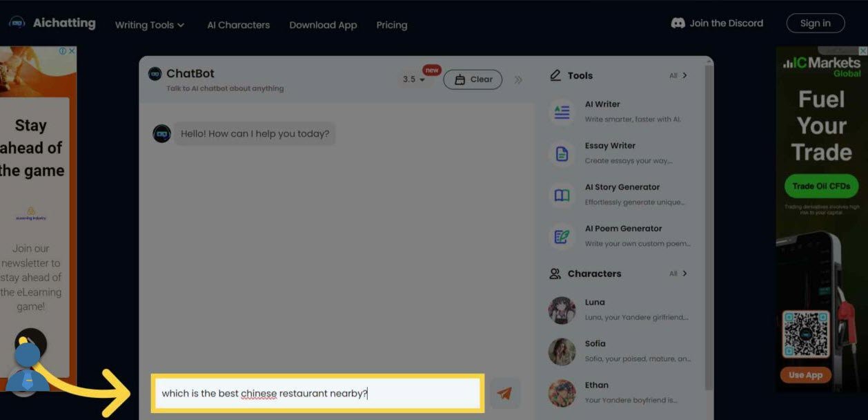Open the AI Characters page

tap(238, 25)
